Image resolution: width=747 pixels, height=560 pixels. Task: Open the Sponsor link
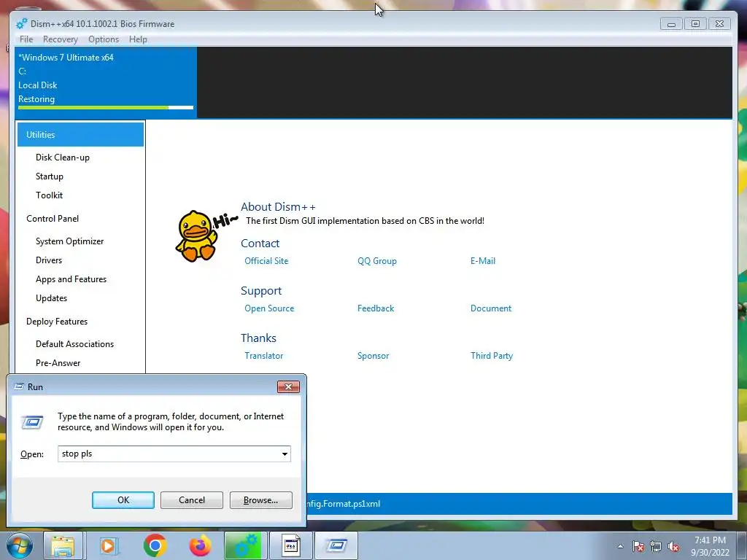[373, 356]
